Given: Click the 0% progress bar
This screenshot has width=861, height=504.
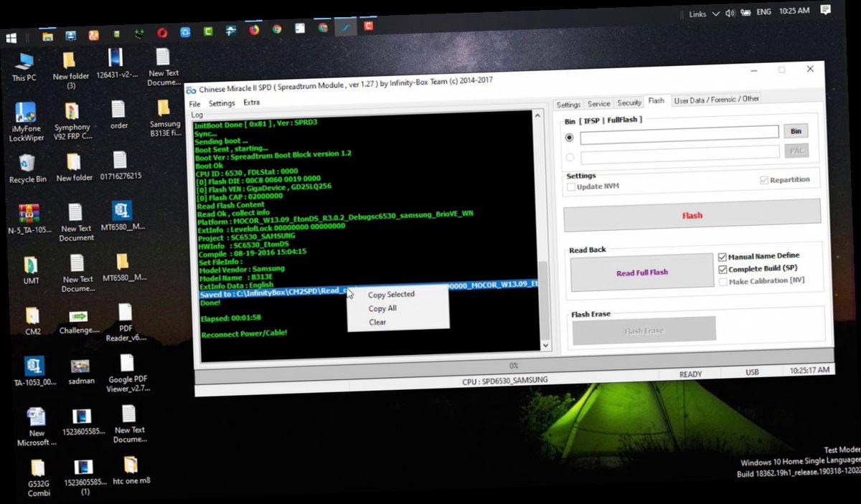Looking at the screenshot, I should click(x=514, y=366).
